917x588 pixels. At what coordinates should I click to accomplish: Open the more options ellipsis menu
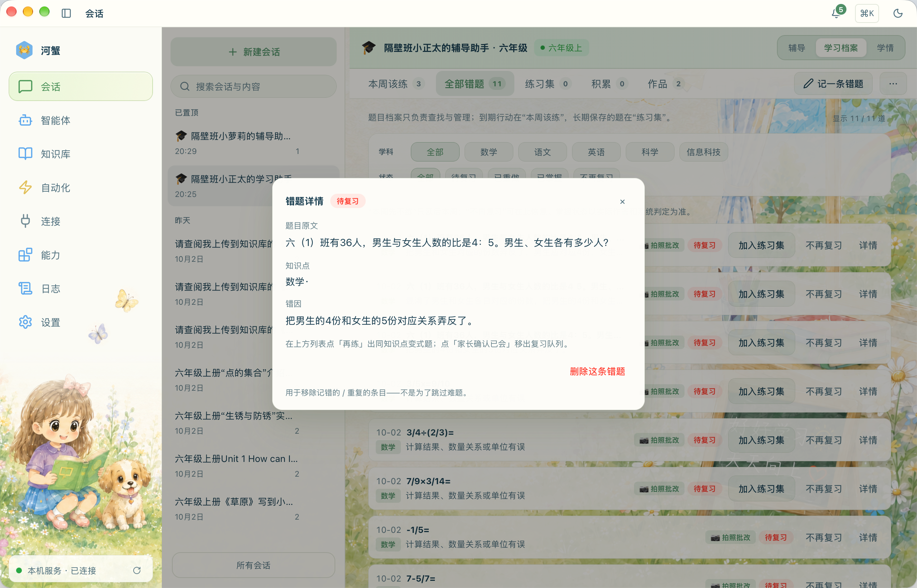[893, 84]
